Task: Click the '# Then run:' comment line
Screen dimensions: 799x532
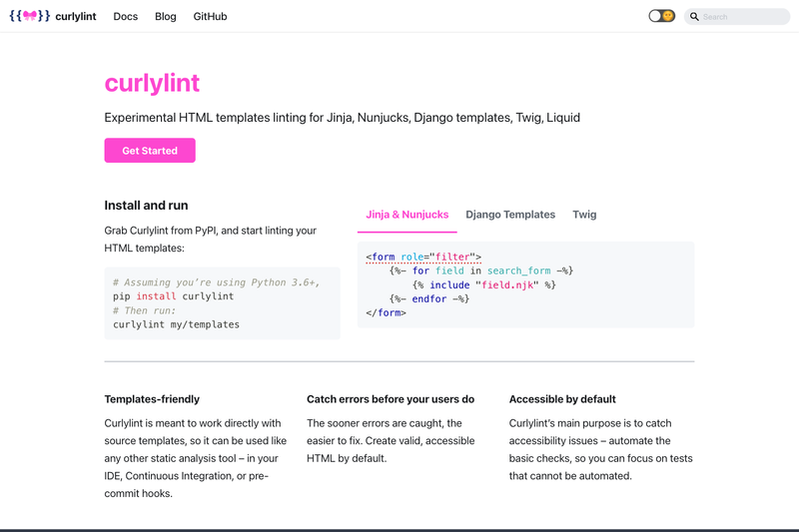Action: pos(144,310)
